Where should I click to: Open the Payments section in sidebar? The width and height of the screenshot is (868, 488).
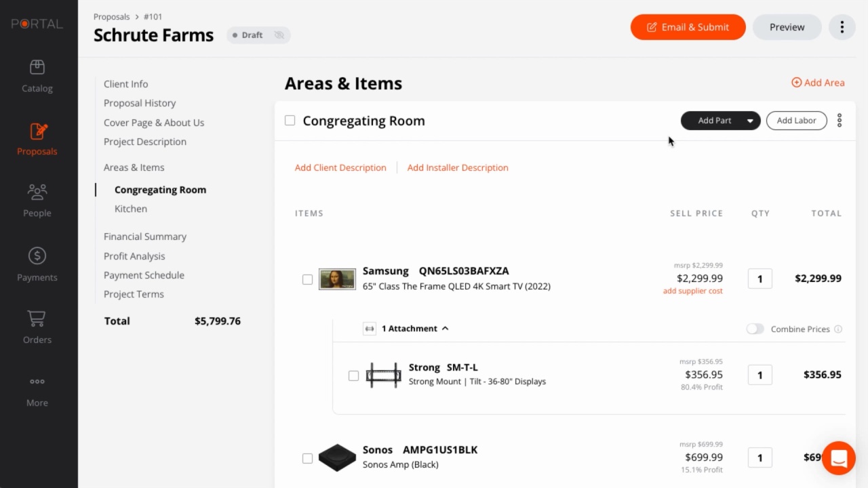point(37,264)
